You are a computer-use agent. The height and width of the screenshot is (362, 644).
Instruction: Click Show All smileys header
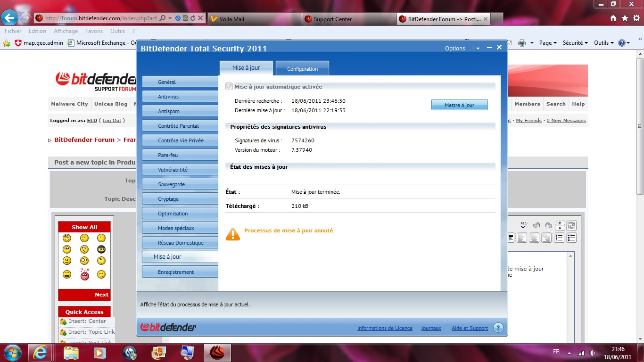click(x=84, y=227)
